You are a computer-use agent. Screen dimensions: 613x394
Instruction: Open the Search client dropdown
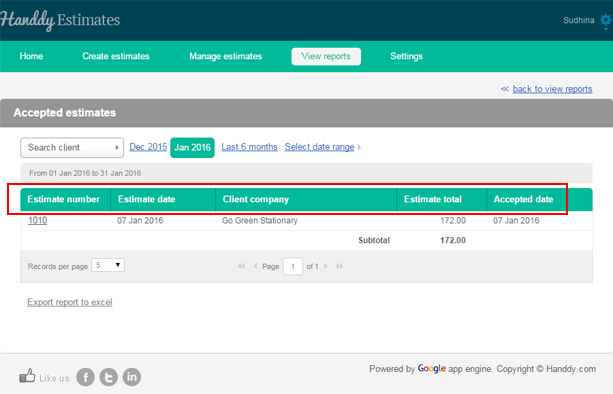[x=72, y=148]
